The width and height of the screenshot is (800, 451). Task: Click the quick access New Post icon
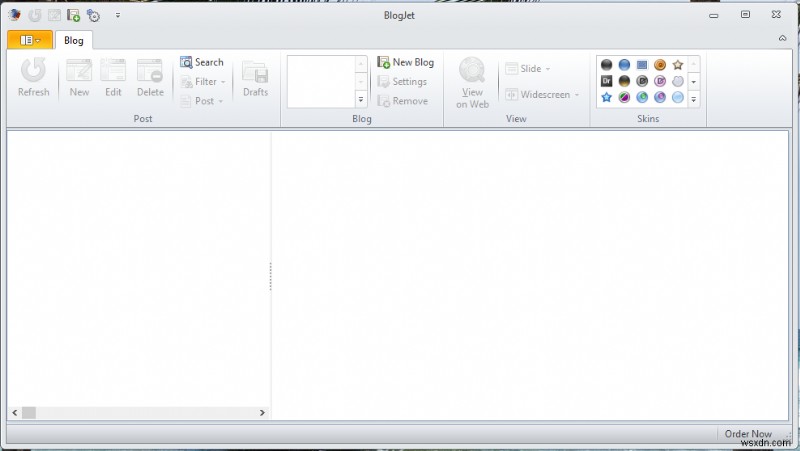[x=54, y=16]
